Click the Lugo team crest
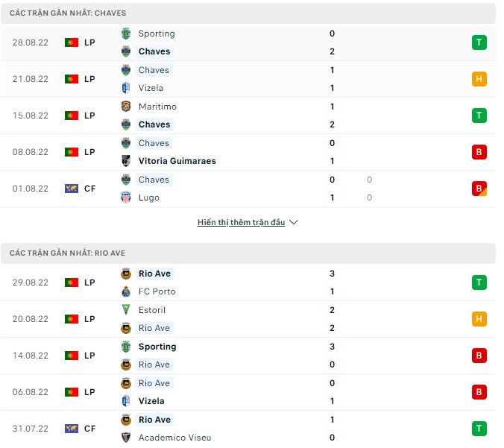 pyautogui.click(x=126, y=198)
